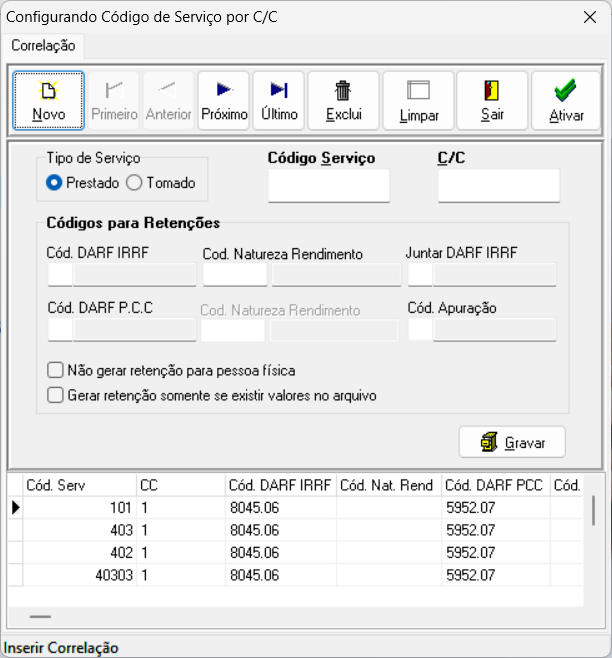Clear the form with Limpar

click(418, 100)
